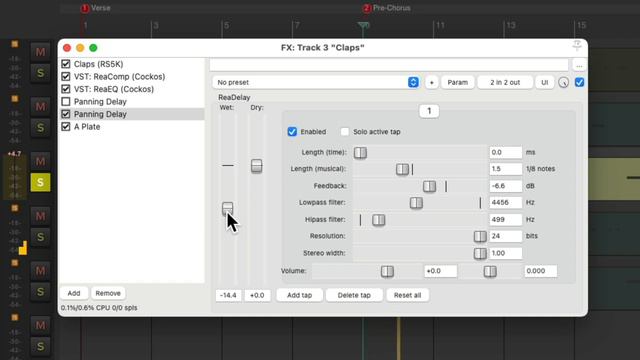The height and width of the screenshot is (360, 640).
Task: Select Claps (RS5K) in FX list
Action: [98, 64]
